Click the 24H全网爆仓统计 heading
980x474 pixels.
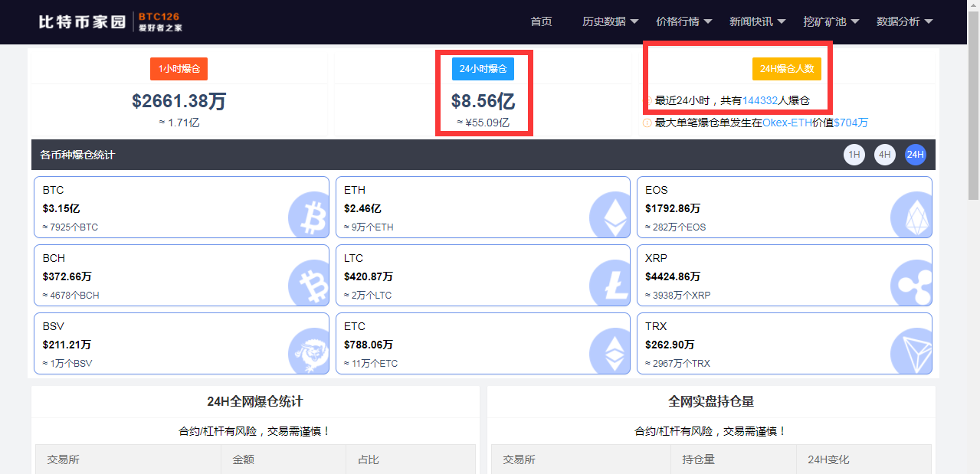tap(255, 401)
